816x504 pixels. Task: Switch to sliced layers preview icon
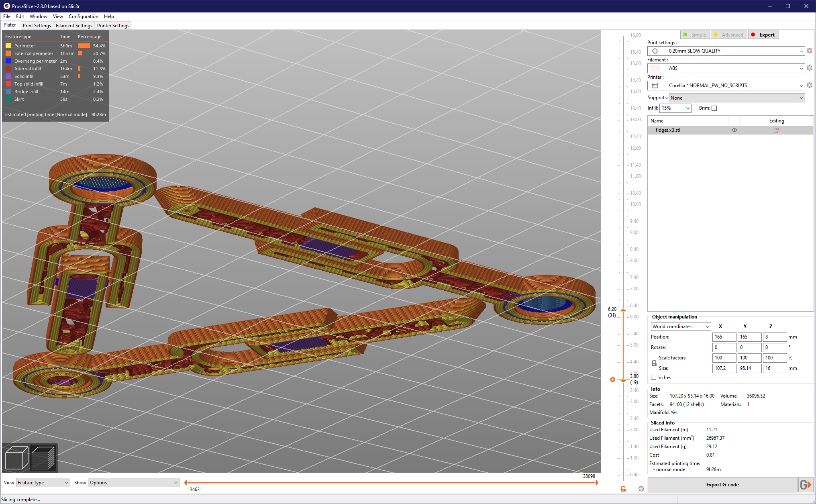click(43, 458)
